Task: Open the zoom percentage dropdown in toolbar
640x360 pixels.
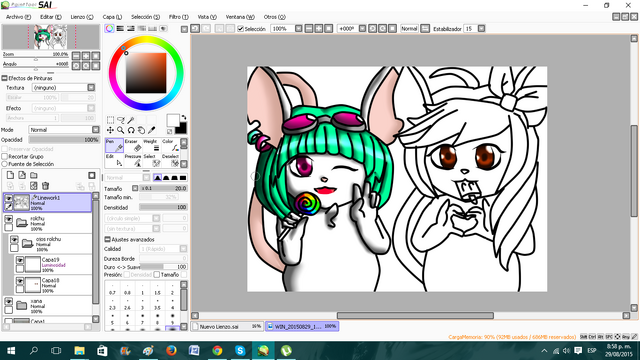Action: (x=299, y=29)
